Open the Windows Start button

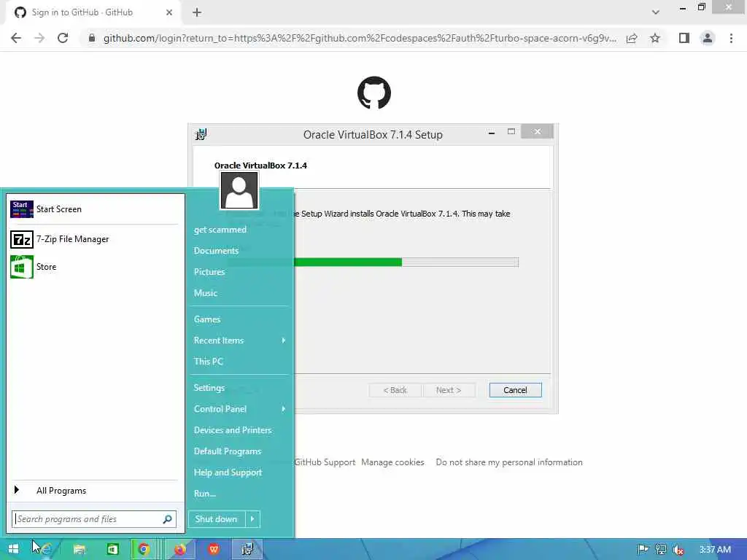point(13,549)
